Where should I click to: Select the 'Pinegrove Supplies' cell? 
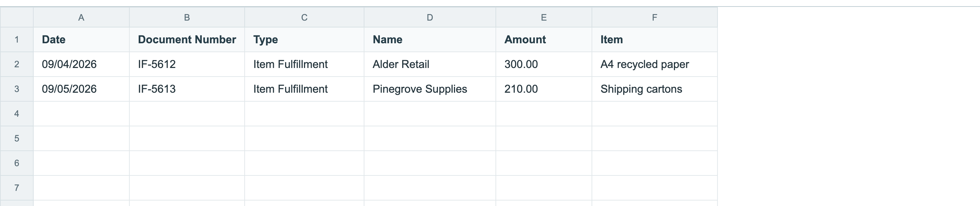tap(430, 89)
